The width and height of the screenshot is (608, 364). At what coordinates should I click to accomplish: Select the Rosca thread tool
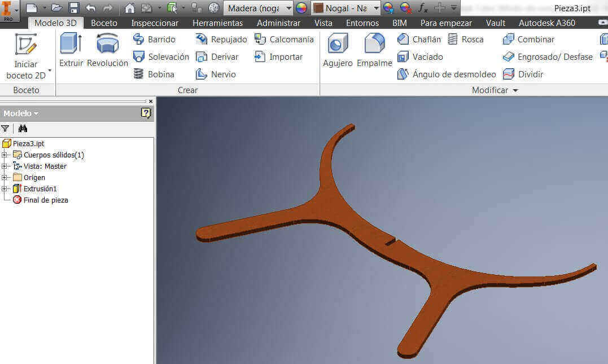[x=465, y=39]
